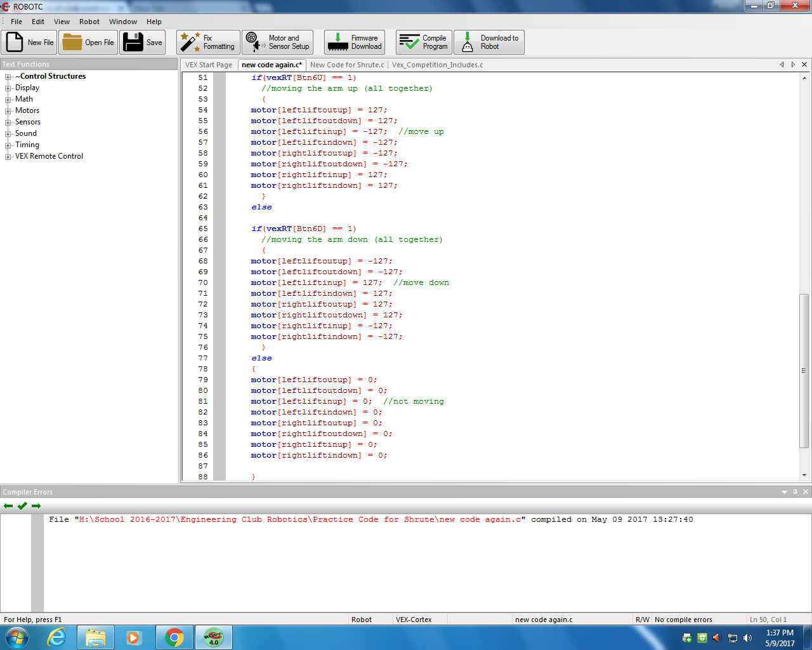Open File Explorer from taskbar
This screenshot has width=812, height=650.
point(96,637)
